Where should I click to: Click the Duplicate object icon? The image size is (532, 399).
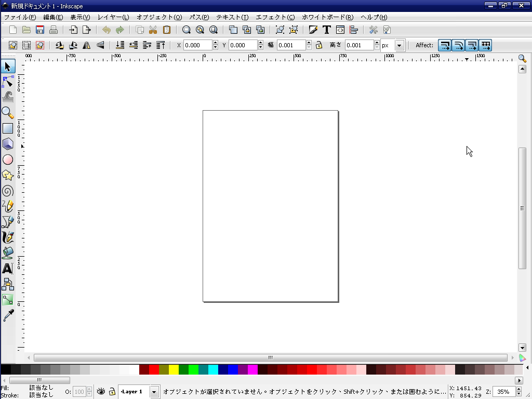[x=233, y=30]
